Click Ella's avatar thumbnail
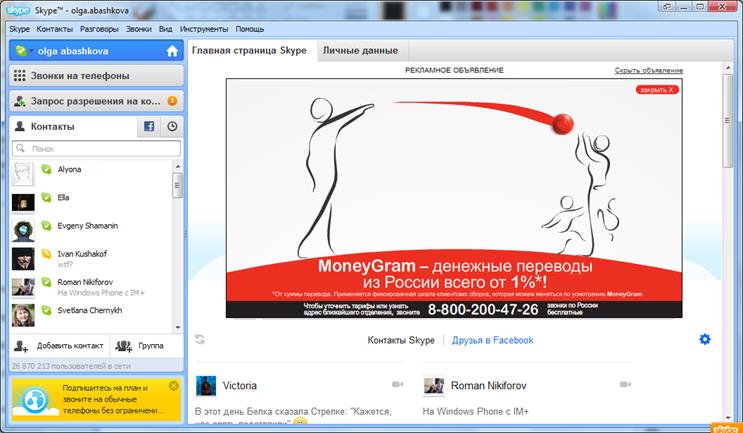Image resolution: width=743 pixels, height=433 pixels. coord(23,202)
